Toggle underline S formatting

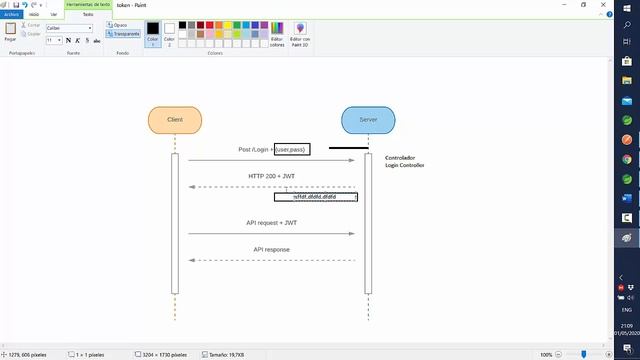[x=87, y=40]
